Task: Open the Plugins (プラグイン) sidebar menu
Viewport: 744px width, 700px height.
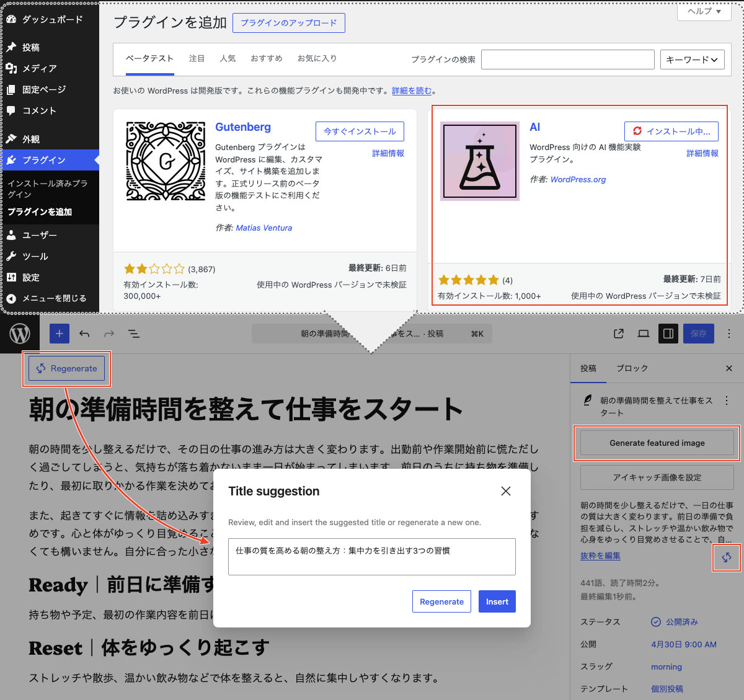Action: click(x=50, y=160)
